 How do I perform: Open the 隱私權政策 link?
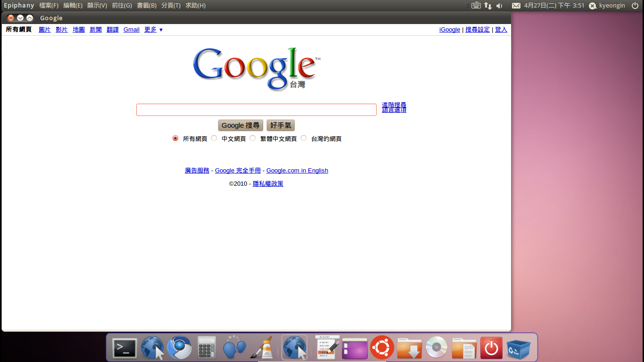click(268, 184)
